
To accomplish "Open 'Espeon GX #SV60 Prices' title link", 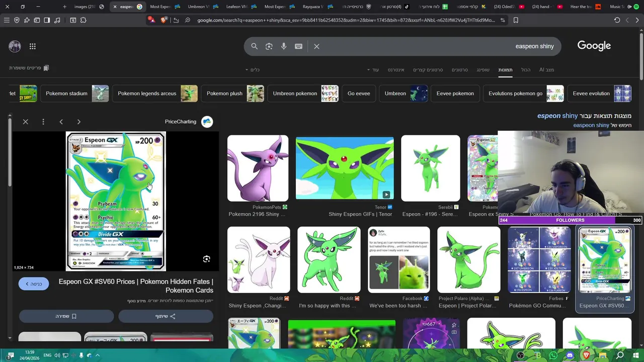I will 136,286.
